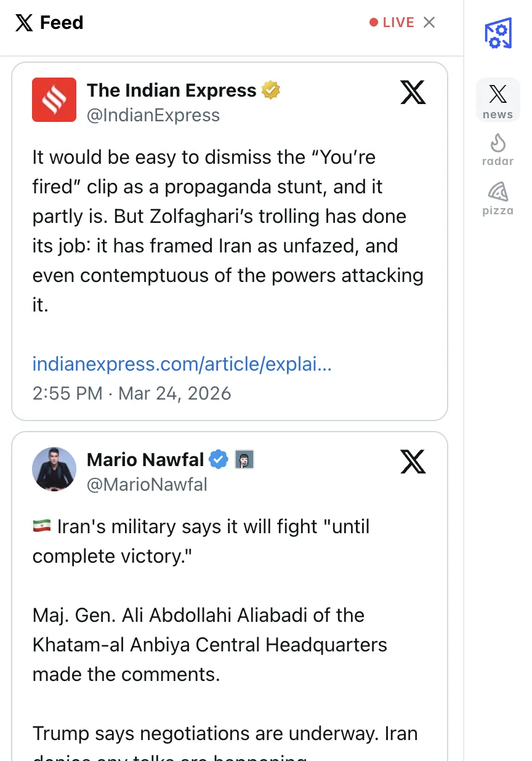Screen dimensions: 532x761
Task: Click Indian Express gold verified badge
Action: pos(271,91)
